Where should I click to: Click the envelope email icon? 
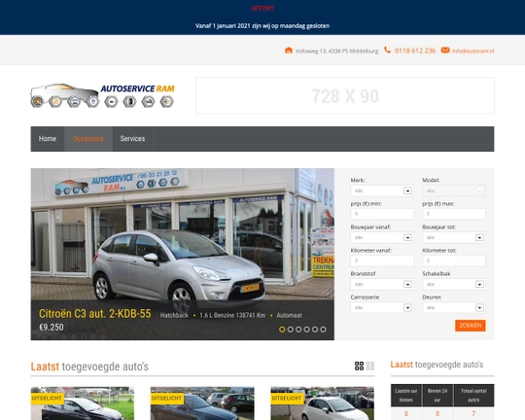tap(445, 50)
